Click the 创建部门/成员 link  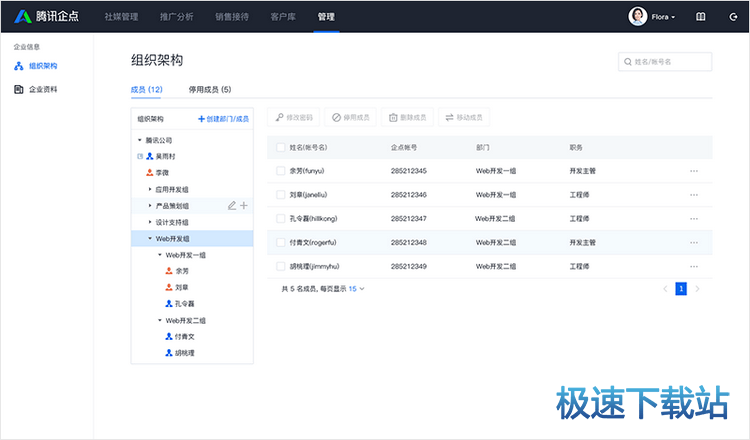[224, 118]
